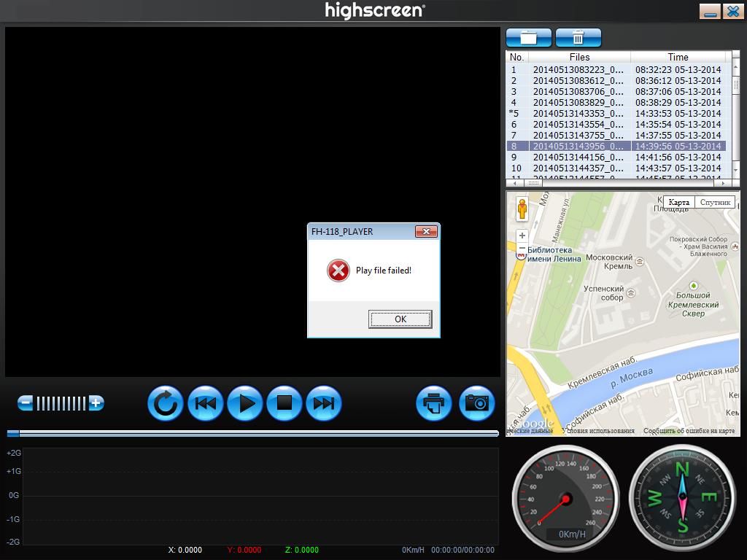Open map Условия использования link
Viewport: 747px width, 560px height.
coord(598,431)
